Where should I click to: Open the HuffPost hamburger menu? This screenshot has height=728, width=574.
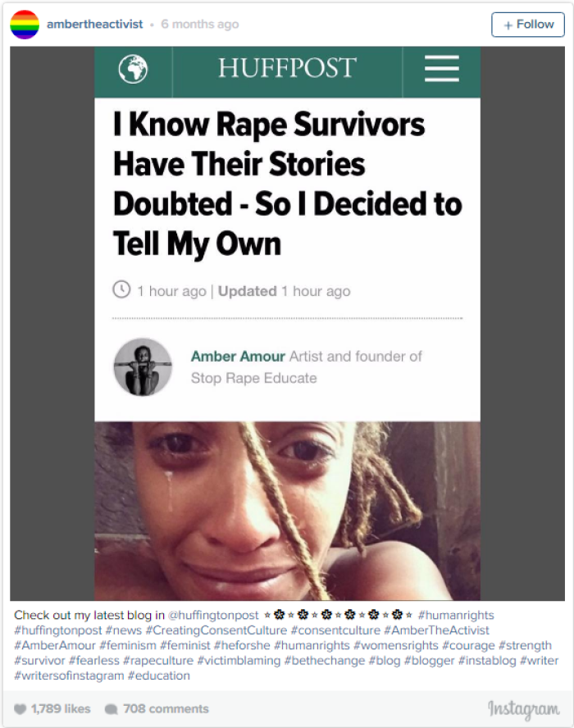pyautogui.click(x=442, y=68)
